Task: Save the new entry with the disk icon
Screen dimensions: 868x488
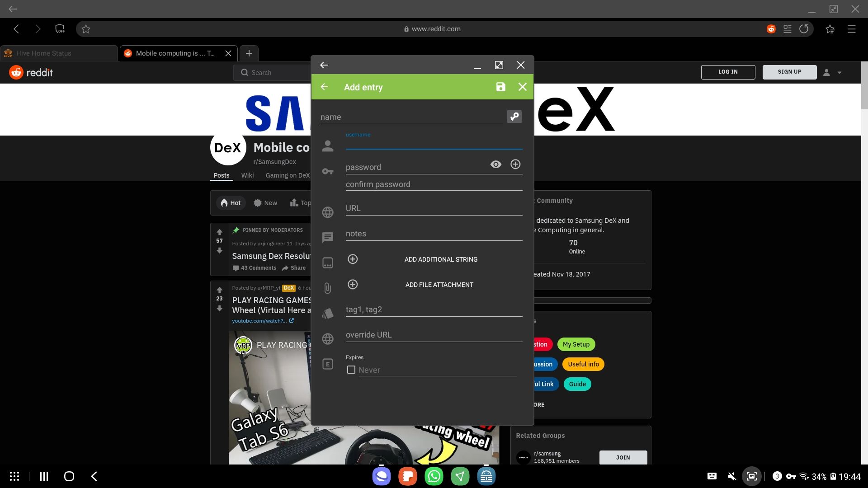Action: pos(500,87)
